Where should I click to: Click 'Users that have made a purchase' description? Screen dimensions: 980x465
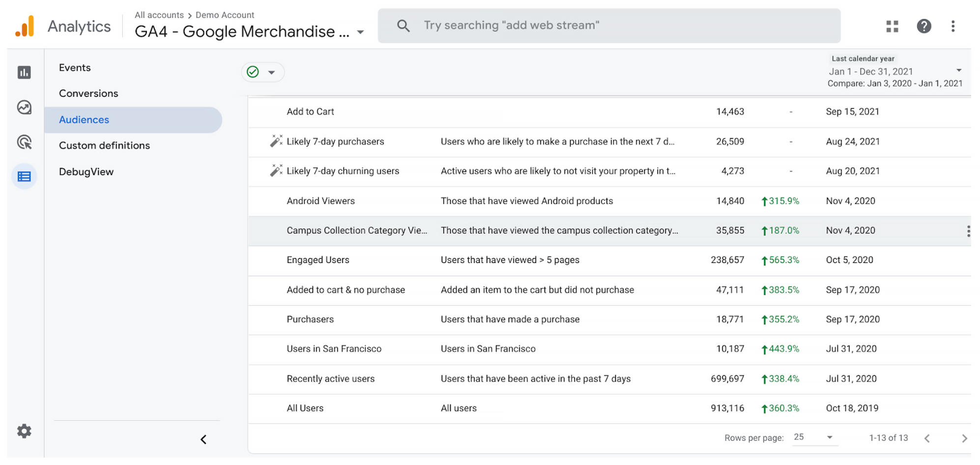click(x=510, y=320)
